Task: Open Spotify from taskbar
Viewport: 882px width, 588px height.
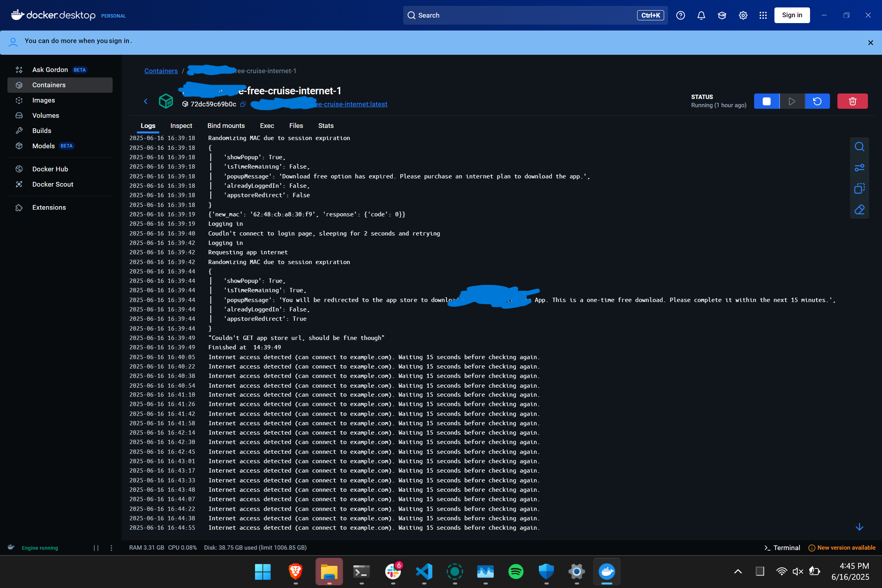Action: click(516, 572)
